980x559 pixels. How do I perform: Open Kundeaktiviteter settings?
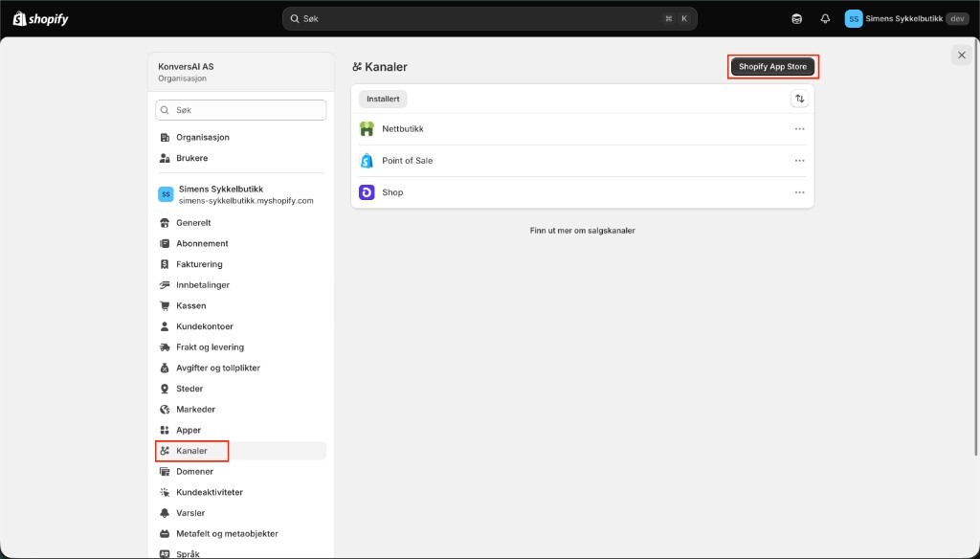[x=240, y=492]
